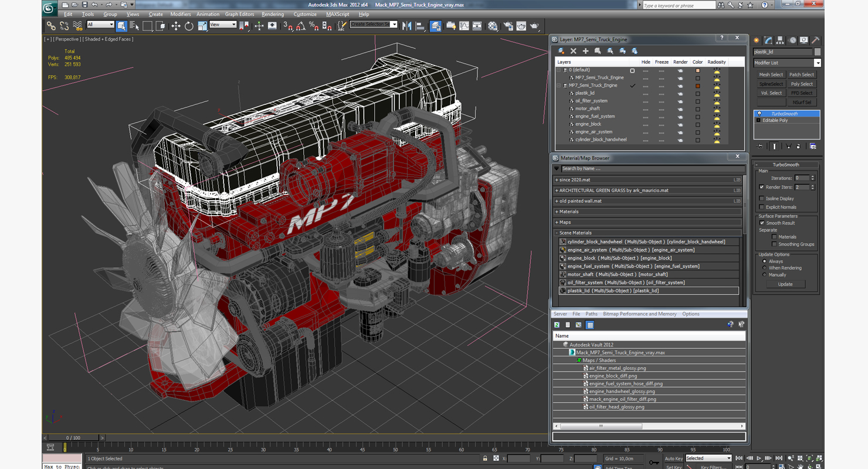Toggle the Smooth Result checkbox
868x469 pixels.
(x=762, y=223)
